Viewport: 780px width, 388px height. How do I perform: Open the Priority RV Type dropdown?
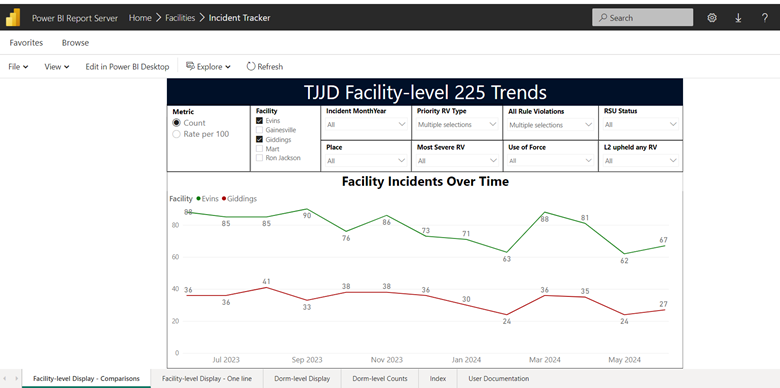[457, 124]
